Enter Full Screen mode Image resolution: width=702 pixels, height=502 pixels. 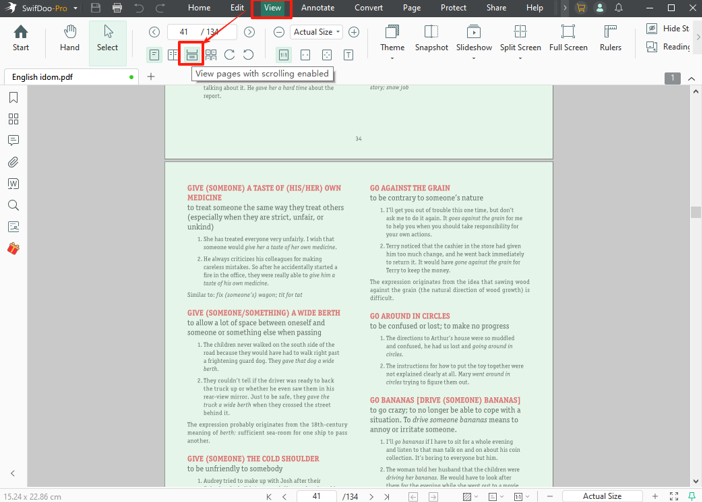(x=568, y=39)
